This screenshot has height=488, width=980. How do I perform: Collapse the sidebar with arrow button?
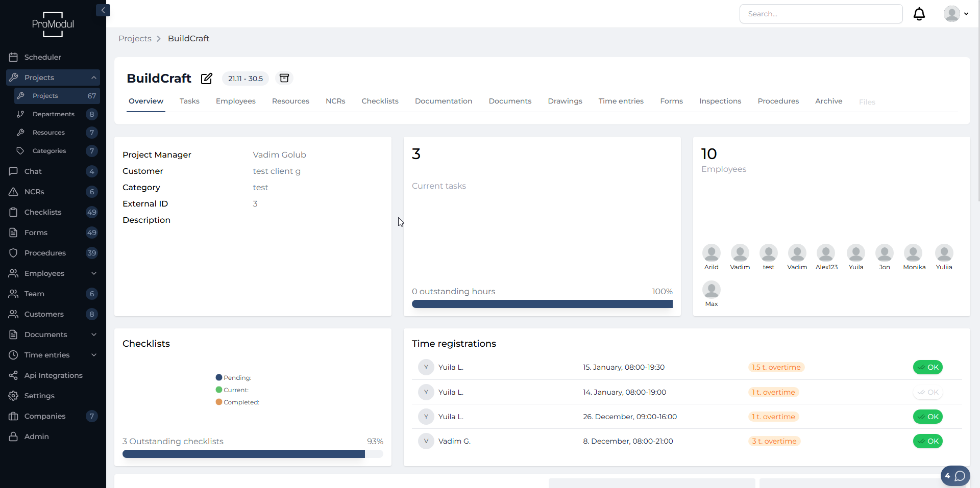point(103,10)
